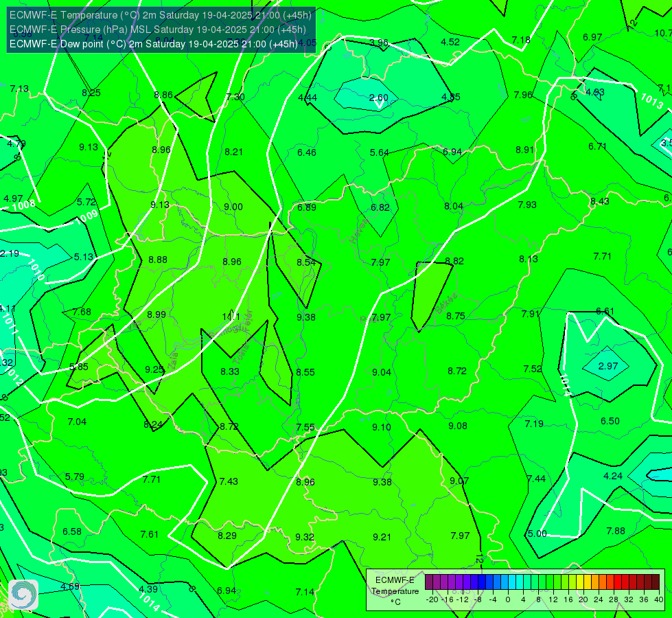
Task: Click the ECMWF-E Temperature 2m layer label
Action: [x=161, y=15]
